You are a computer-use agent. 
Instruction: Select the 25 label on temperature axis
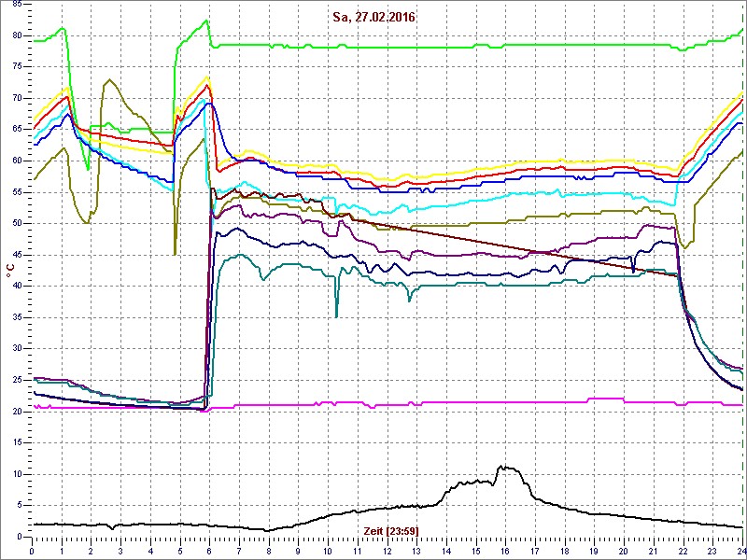point(16,381)
